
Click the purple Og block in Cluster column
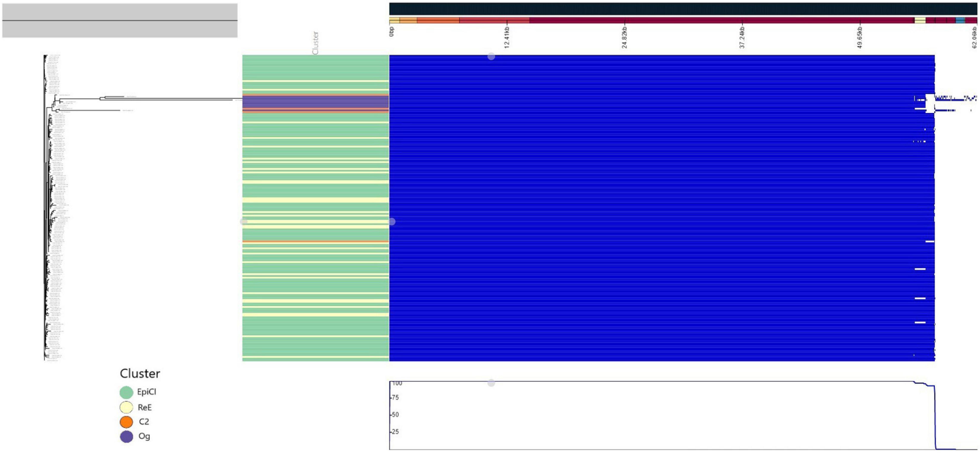pos(316,102)
